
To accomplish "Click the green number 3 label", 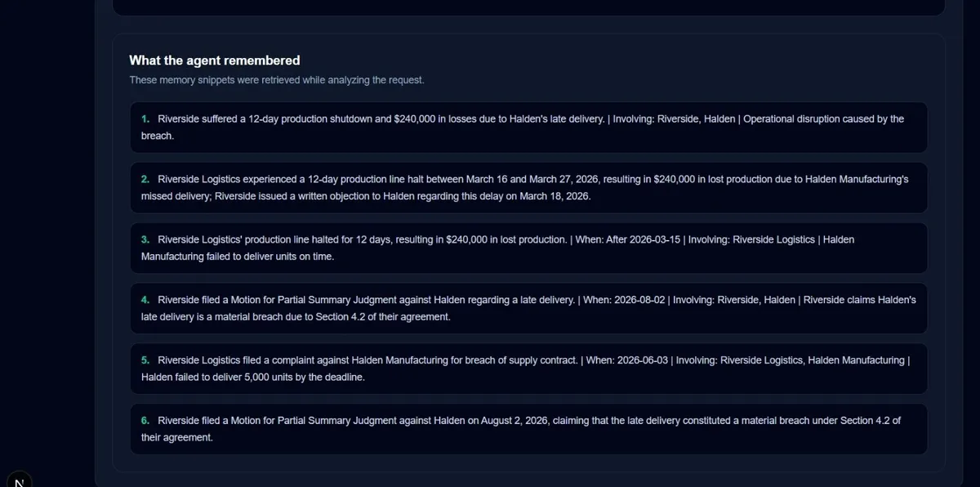I will click(x=145, y=239).
